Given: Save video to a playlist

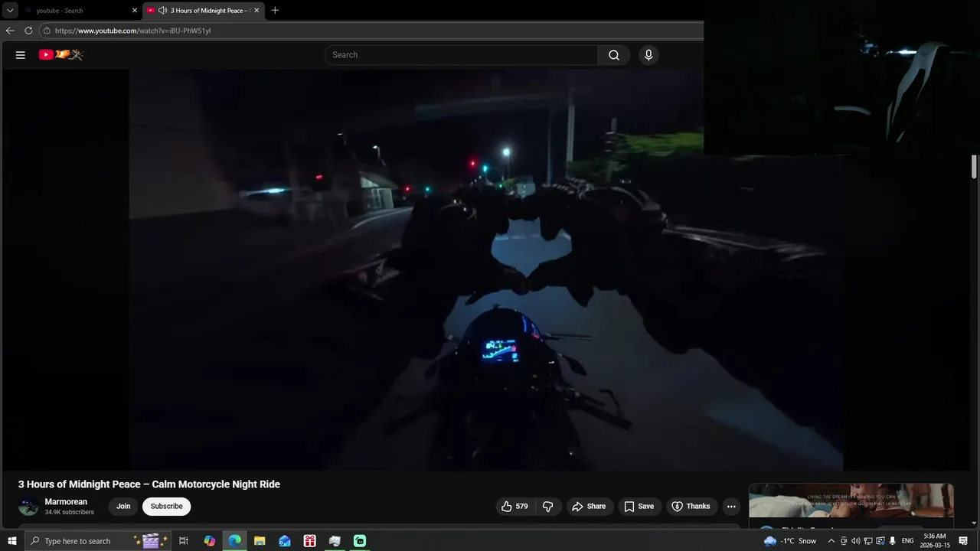Looking at the screenshot, I should pos(639,507).
